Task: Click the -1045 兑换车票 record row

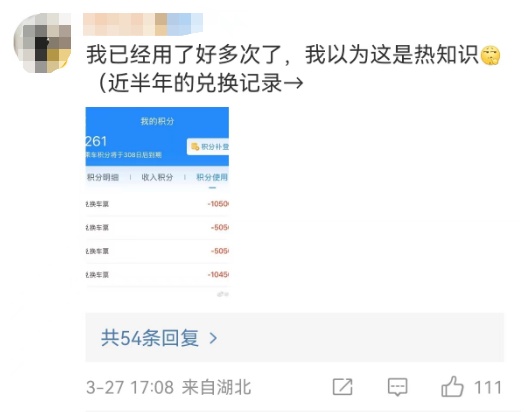Action: coord(157,275)
